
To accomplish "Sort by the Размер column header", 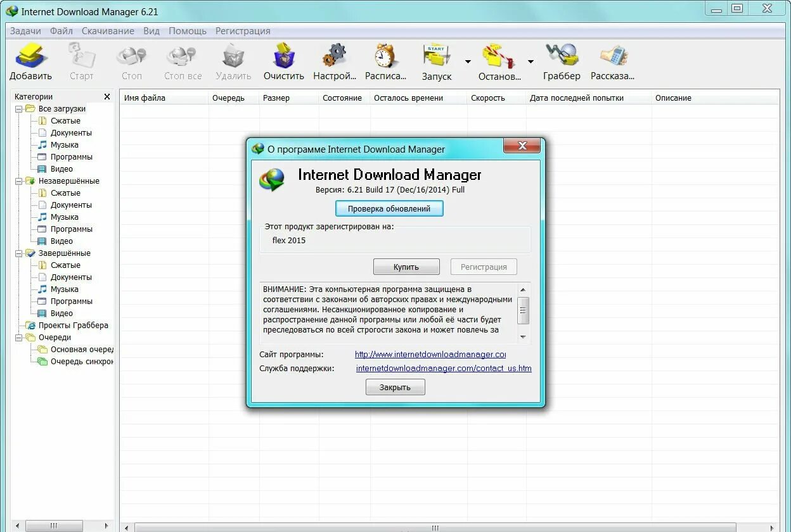I will point(289,98).
